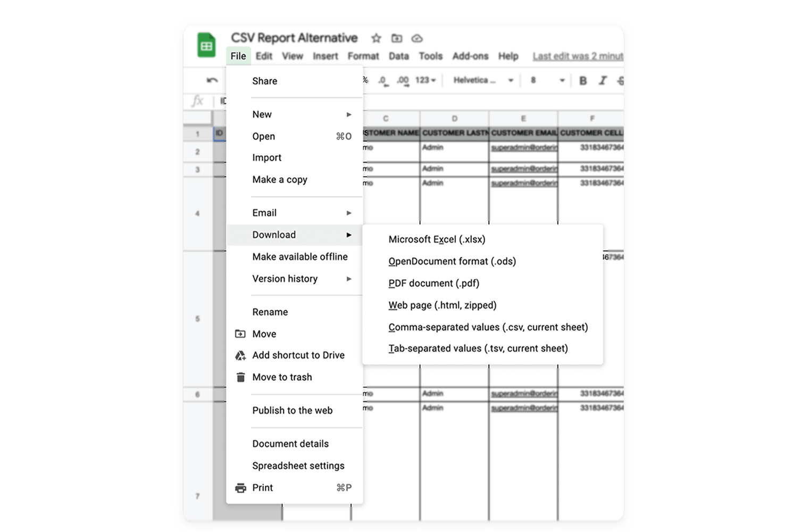Click the formula bar fx field

pyautogui.click(x=197, y=101)
